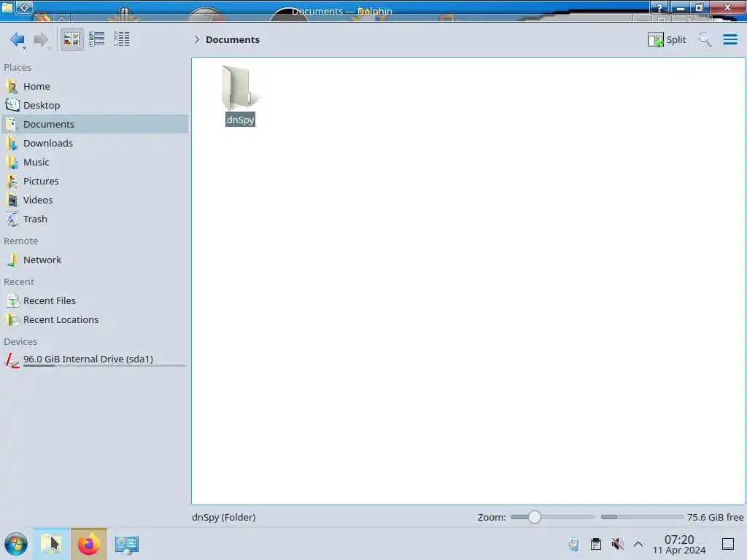Expand hidden system tray icons arrow
Viewport: 747px width, 560px height.
coord(638,544)
